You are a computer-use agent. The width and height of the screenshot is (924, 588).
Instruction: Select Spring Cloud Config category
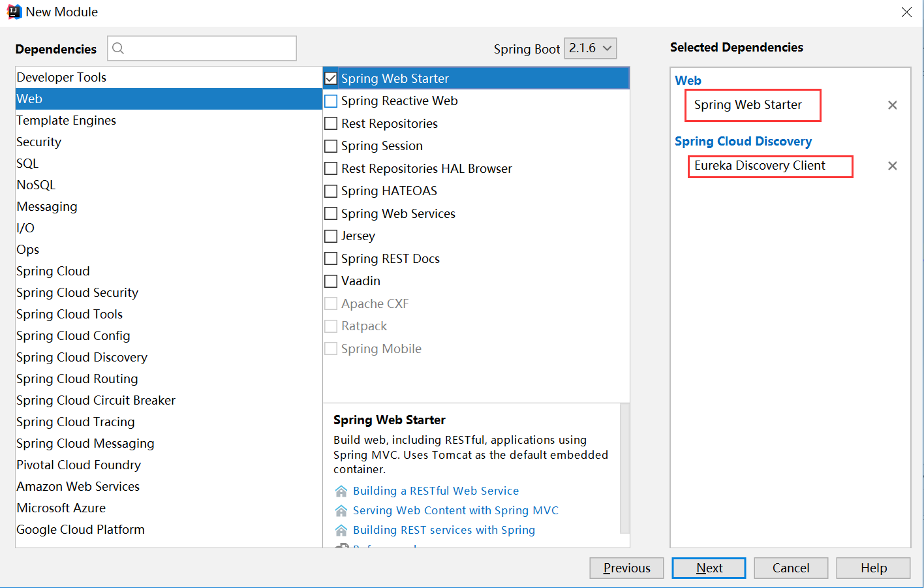168,335
